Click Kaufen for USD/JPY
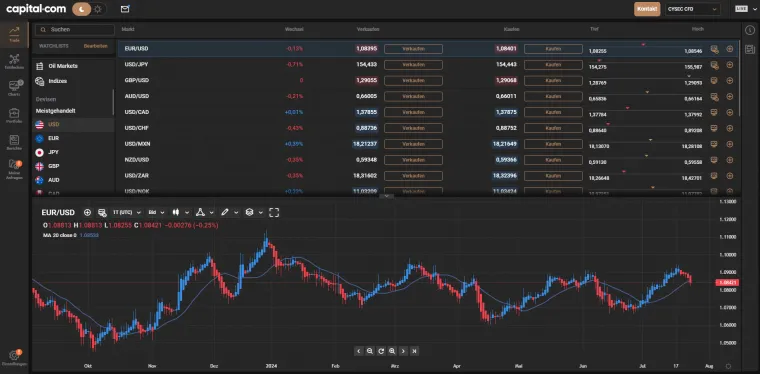Screen dimensions: 760x374 pos(553,64)
